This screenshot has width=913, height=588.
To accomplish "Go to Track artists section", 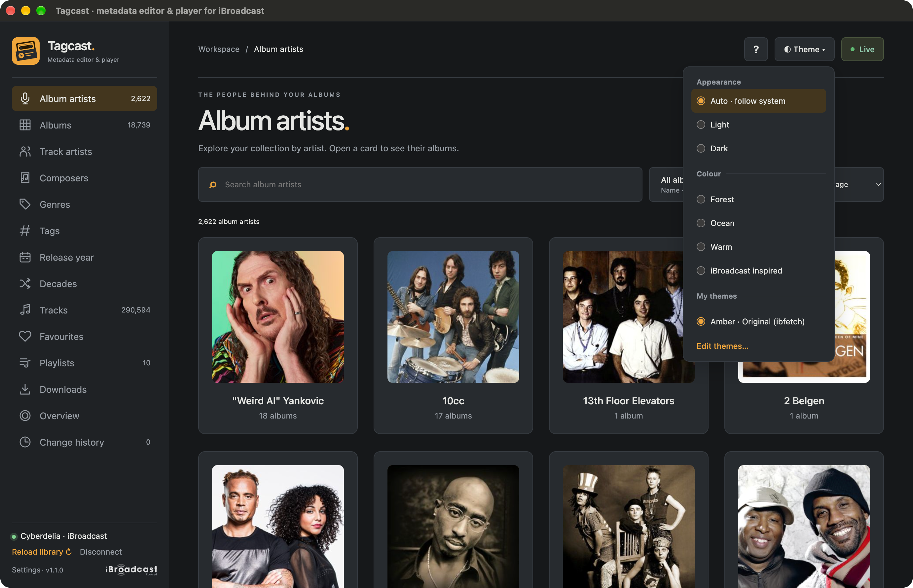I will (84, 152).
